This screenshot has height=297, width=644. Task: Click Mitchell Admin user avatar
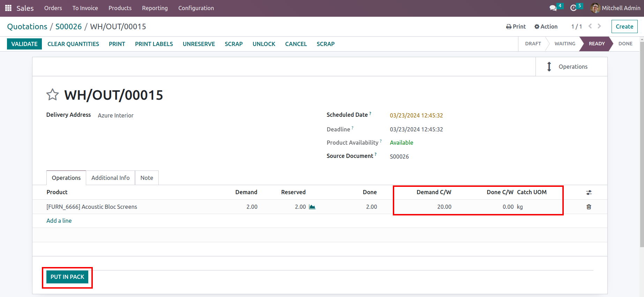click(x=595, y=8)
